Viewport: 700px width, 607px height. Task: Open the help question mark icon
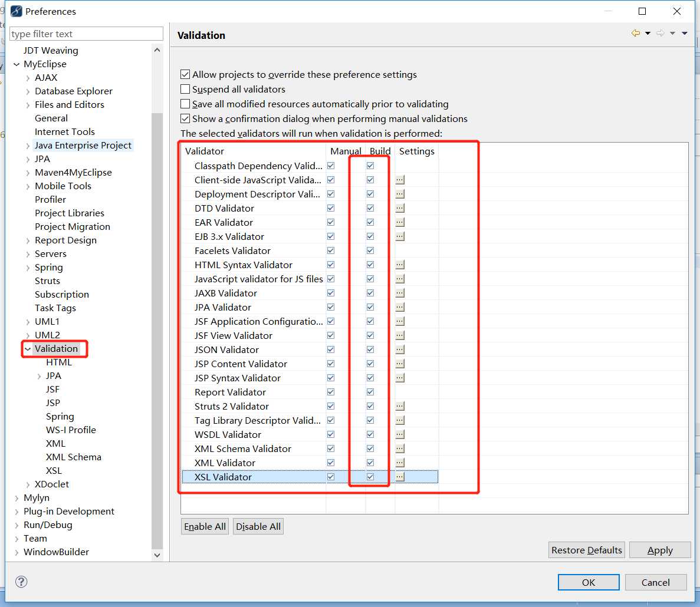[x=21, y=582]
